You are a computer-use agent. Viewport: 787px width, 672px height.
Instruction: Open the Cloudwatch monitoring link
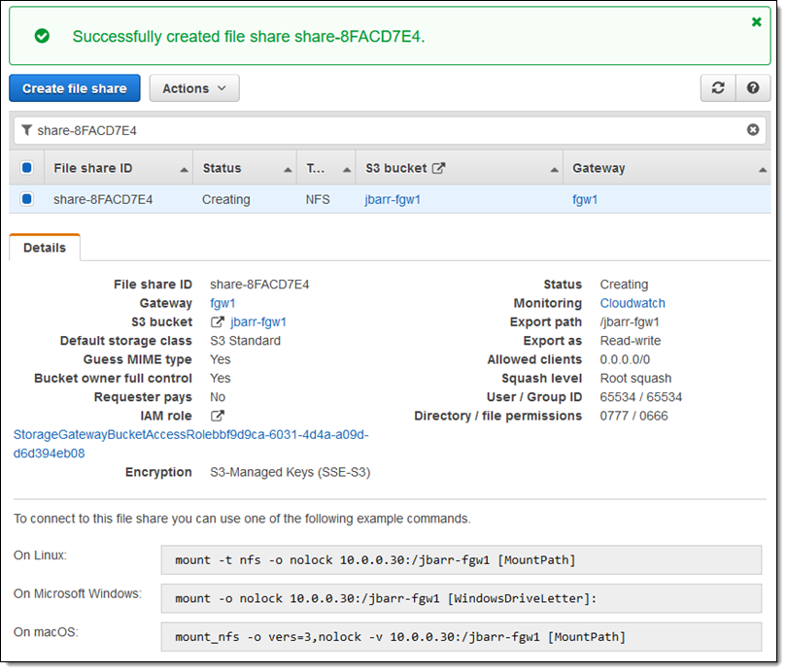pyautogui.click(x=633, y=303)
